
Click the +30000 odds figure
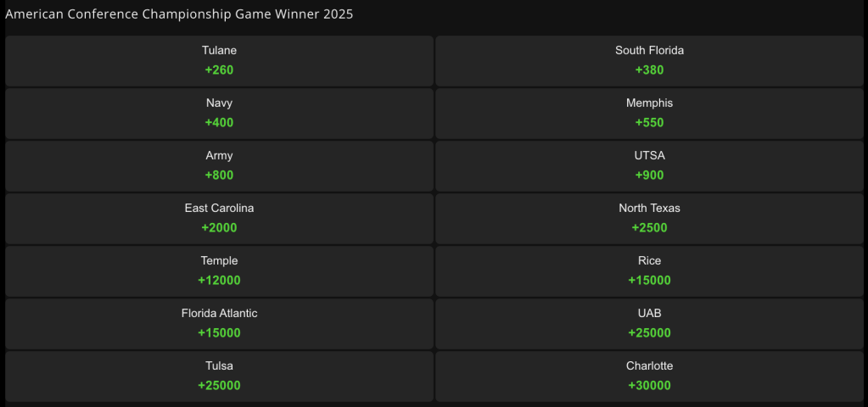[649, 386]
